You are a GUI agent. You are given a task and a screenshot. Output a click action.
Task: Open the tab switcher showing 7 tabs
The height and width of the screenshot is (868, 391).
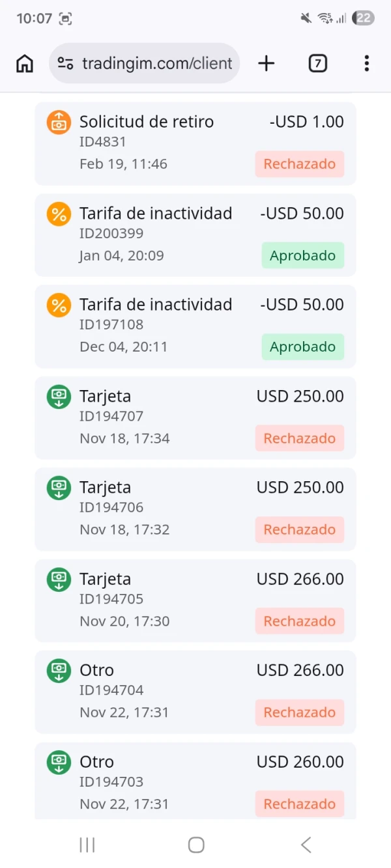(x=317, y=63)
